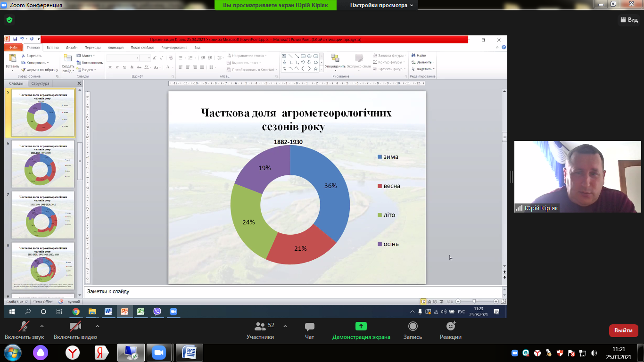
Task: Click the green encryption shield icon
Action: pyautogui.click(x=9, y=20)
